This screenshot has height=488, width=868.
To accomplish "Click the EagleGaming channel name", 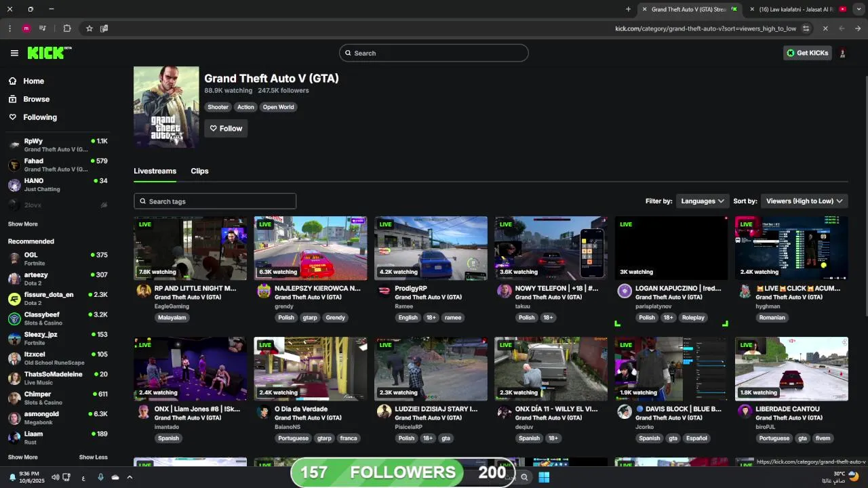I will coord(172,306).
